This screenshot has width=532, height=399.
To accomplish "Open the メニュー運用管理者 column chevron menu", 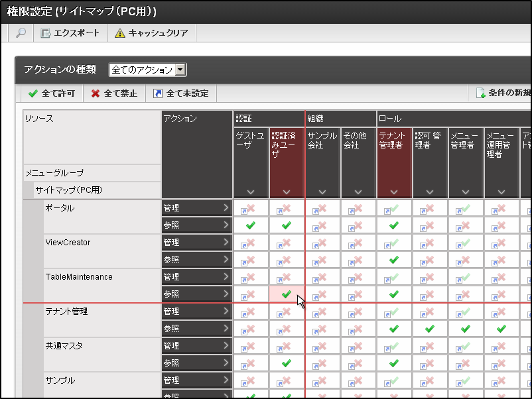I will pyautogui.click(x=501, y=192).
